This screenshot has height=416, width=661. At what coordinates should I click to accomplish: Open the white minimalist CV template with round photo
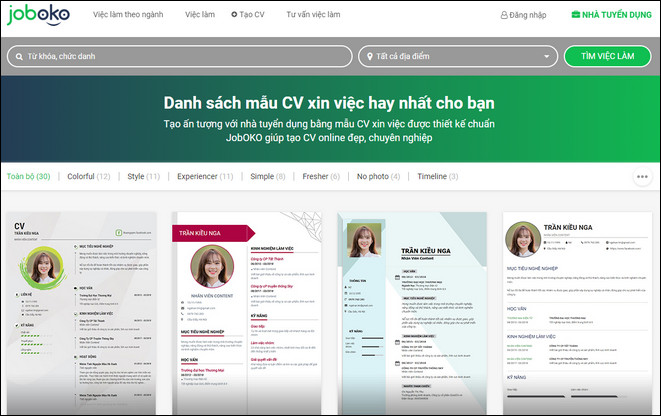click(x=578, y=313)
